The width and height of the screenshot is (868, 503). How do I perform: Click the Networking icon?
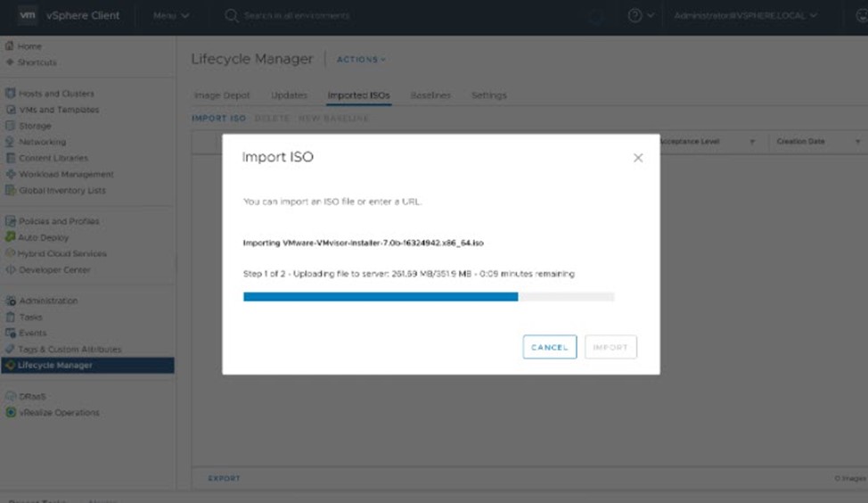pos(10,141)
